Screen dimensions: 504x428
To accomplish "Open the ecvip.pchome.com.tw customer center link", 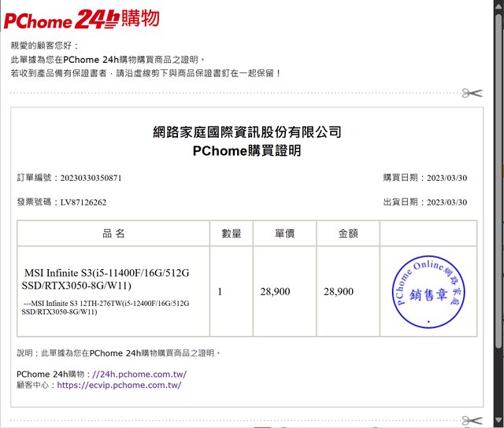I will coord(119,386).
